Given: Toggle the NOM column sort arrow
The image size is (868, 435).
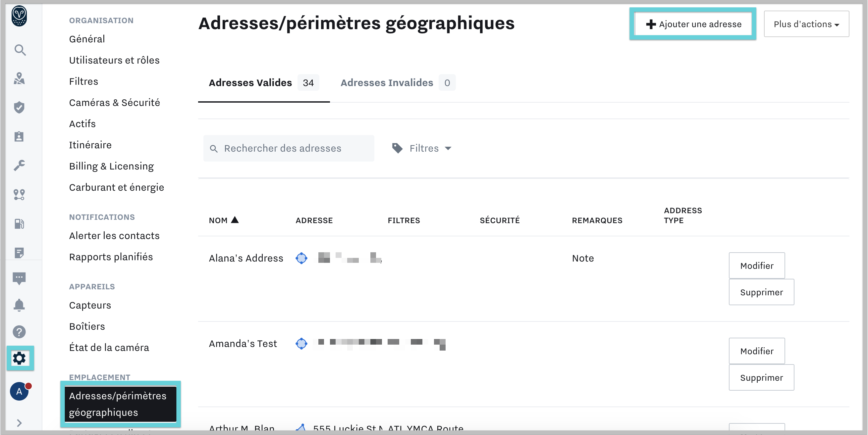Looking at the screenshot, I should [235, 220].
